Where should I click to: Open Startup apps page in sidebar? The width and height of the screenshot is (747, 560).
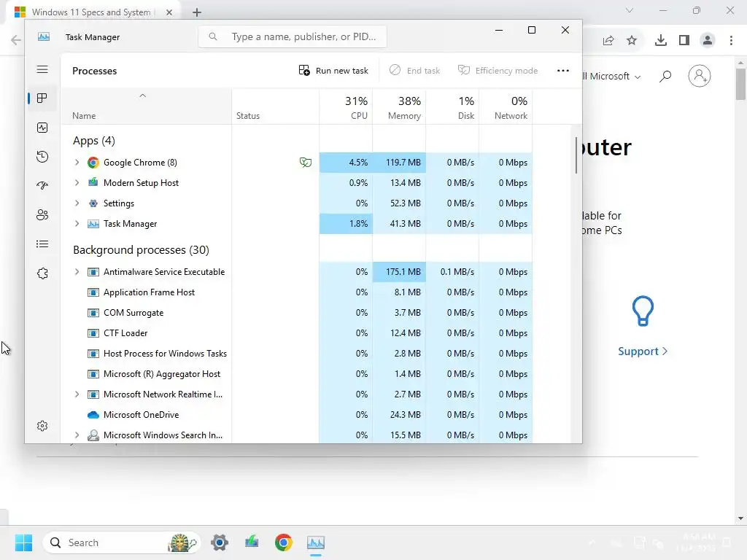coord(42,186)
